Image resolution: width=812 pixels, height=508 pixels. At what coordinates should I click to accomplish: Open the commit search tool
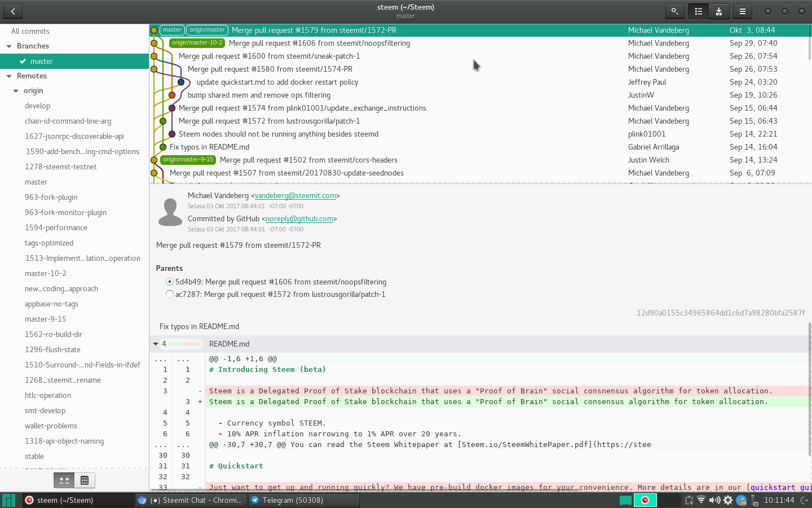pyautogui.click(x=674, y=11)
